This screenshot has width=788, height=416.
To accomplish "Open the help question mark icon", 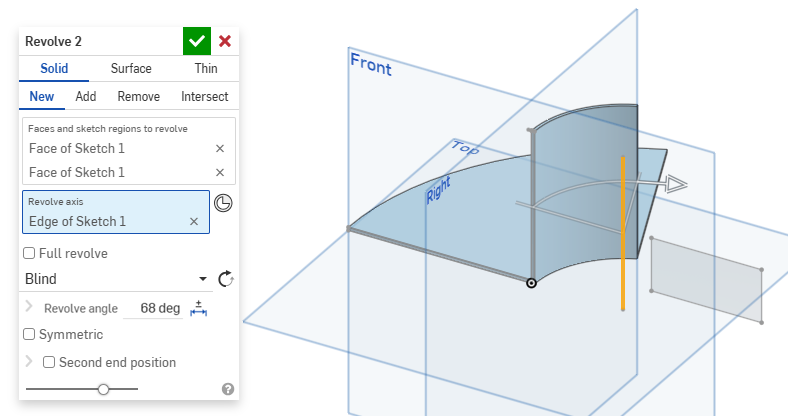I will pyautogui.click(x=228, y=389).
